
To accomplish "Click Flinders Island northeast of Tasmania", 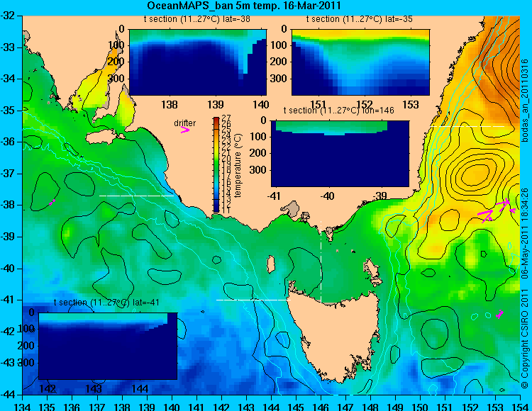I will 373,271.
